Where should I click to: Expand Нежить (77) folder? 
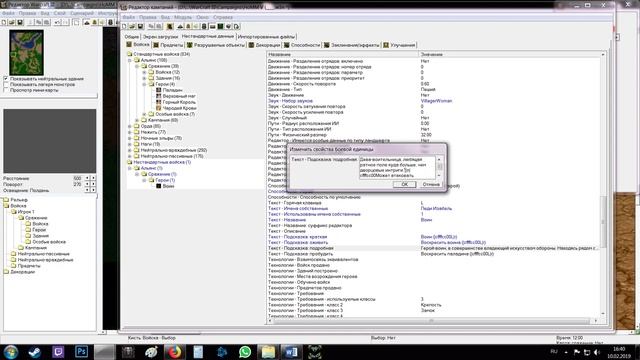click(130, 132)
